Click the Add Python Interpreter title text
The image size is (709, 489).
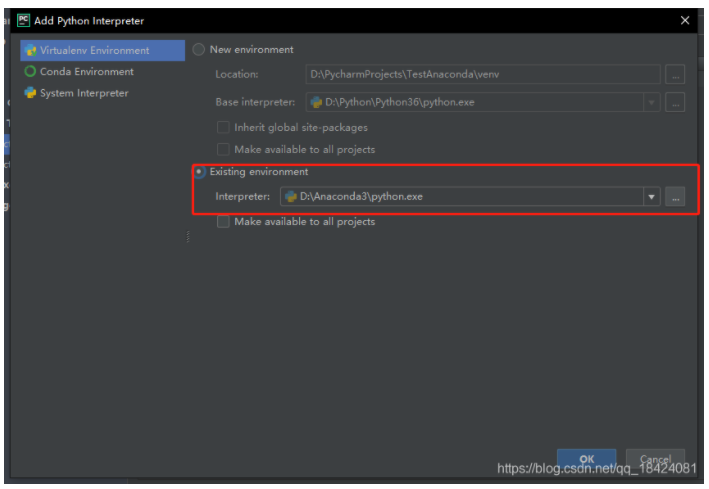click(89, 21)
